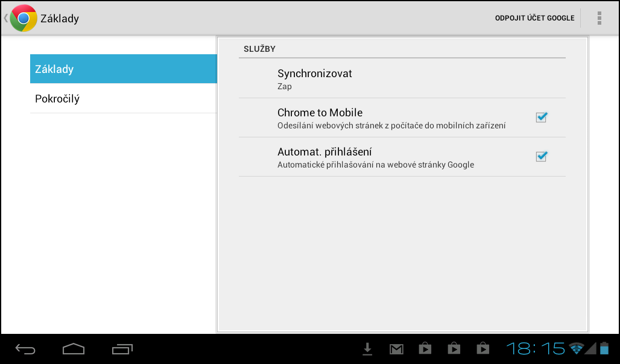Open the Gmail notification icon
620x364 pixels.
pos(396,348)
